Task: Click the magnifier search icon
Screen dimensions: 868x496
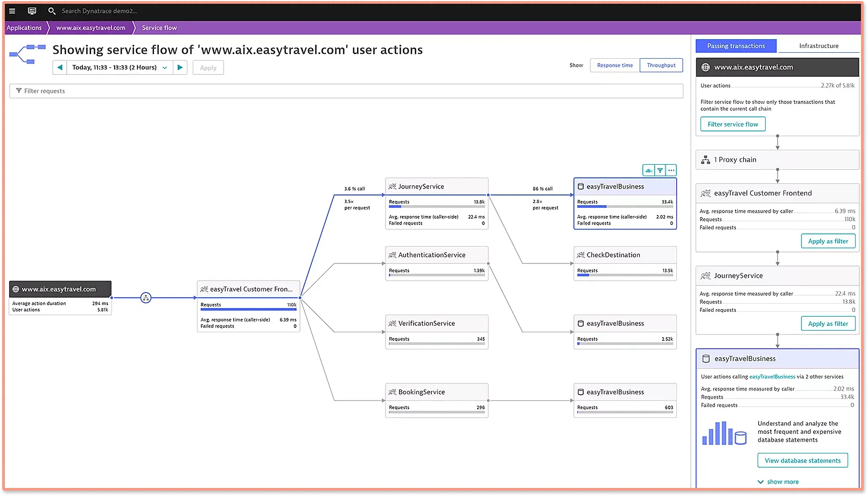Action: (x=52, y=11)
